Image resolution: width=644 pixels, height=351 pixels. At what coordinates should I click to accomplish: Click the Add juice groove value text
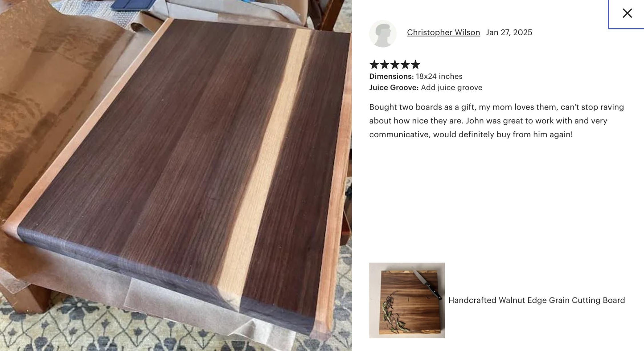point(451,87)
